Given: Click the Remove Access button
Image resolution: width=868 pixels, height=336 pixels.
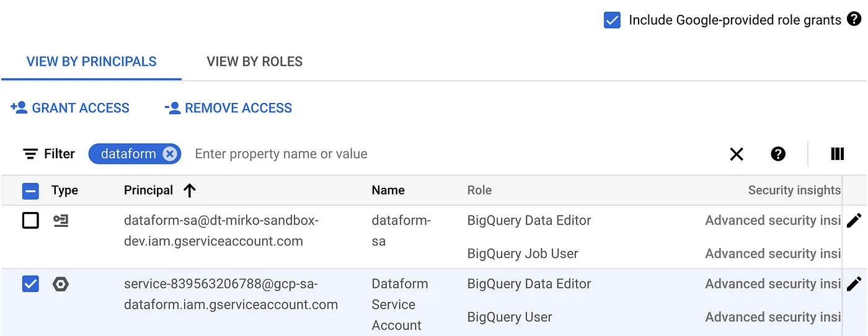Looking at the screenshot, I should coord(228,108).
